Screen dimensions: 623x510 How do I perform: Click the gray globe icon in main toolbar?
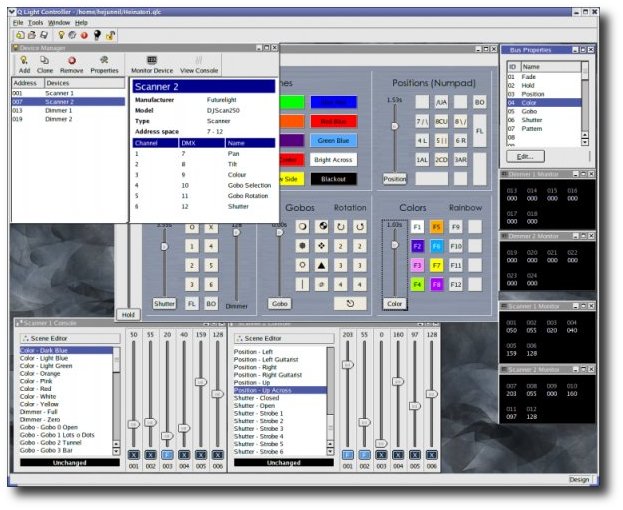[x=72, y=35]
